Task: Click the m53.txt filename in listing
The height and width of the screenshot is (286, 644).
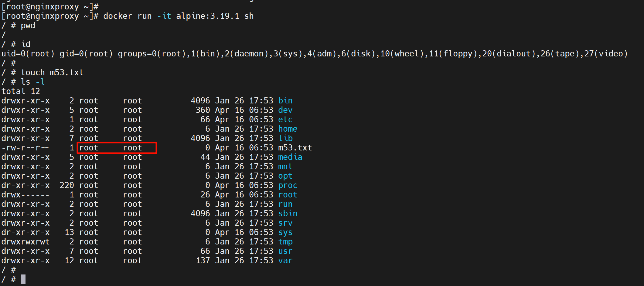Action: 295,148
